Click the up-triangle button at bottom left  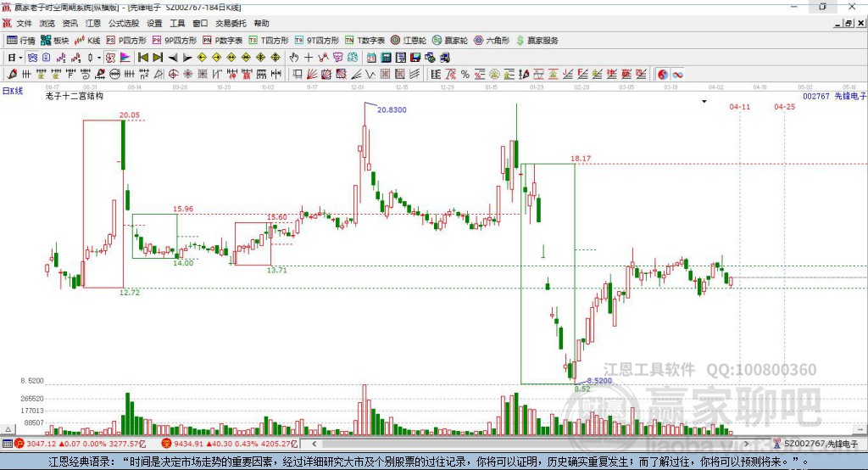click(x=8, y=429)
